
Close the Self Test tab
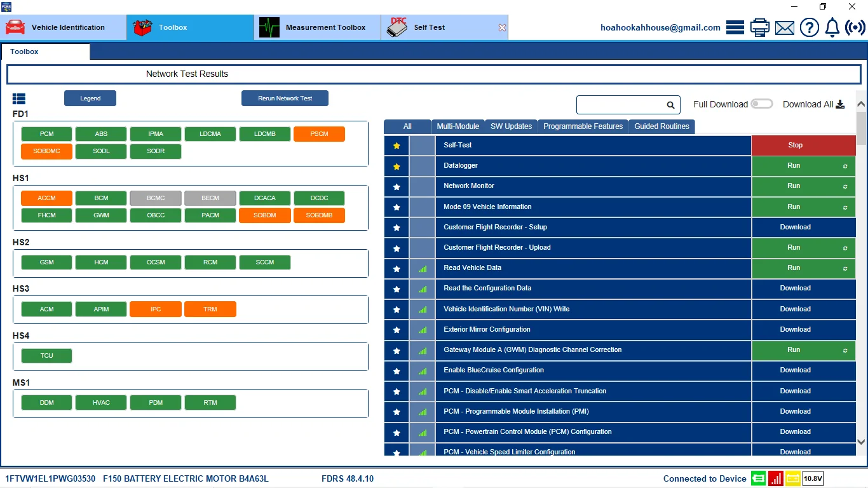point(502,28)
